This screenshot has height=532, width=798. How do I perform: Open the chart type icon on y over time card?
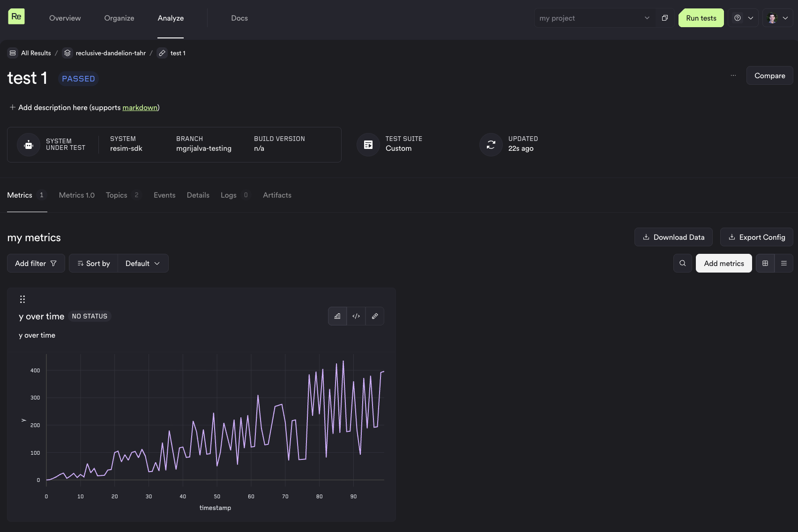[x=337, y=316]
